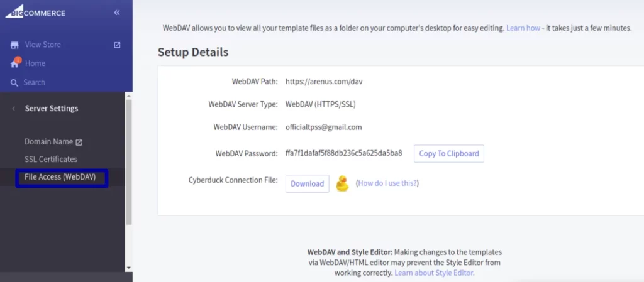The width and height of the screenshot is (644, 282).
Task: Open the Learn how link
Action: (x=523, y=28)
